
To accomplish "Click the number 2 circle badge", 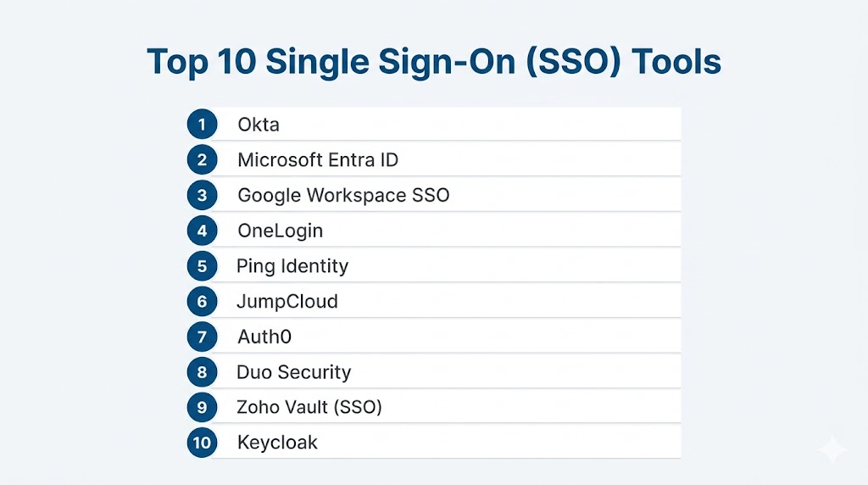I will pyautogui.click(x=202, y=160).
